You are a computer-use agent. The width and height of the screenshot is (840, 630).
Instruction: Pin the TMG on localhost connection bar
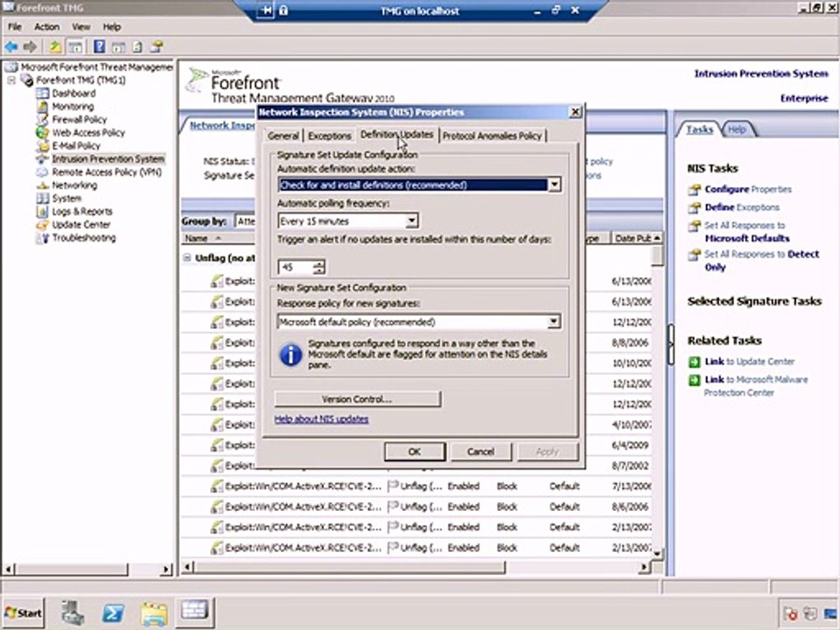pyautogui.click(x=266, y=10)
